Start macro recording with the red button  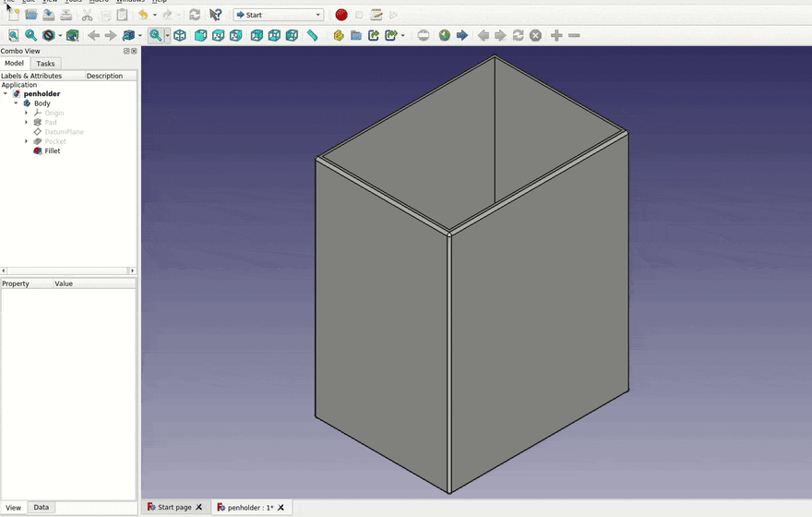341,15
